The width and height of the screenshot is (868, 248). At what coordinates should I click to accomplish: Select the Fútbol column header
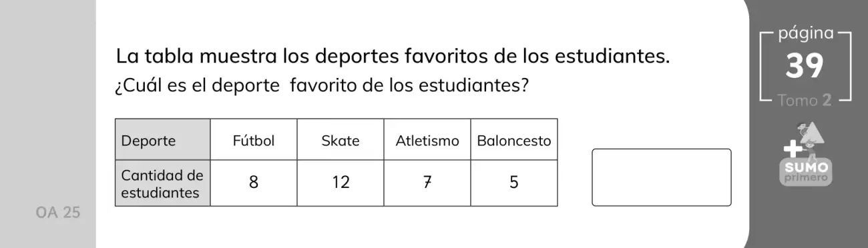click(254, 140)
